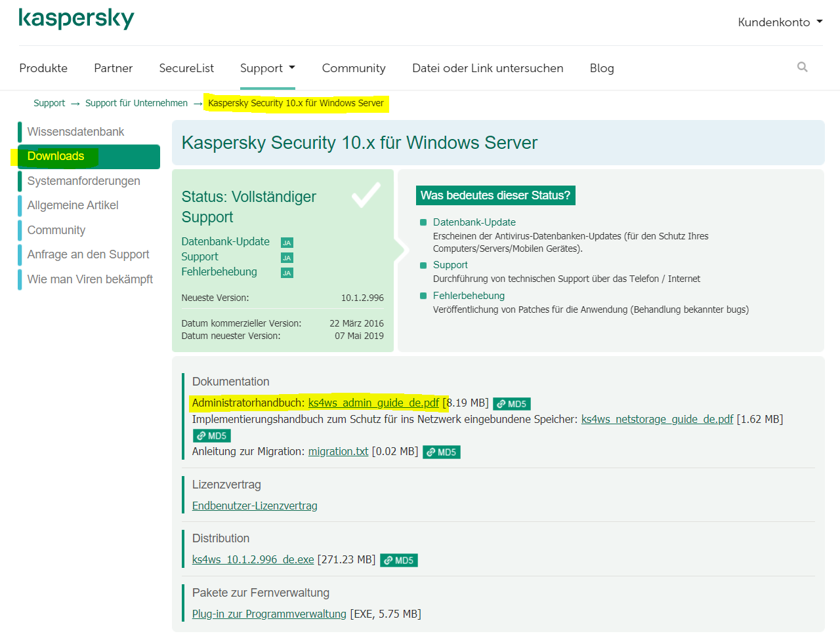Click MD5 badge for netstorage guide

pyautogui.click(x=212, y=435)
